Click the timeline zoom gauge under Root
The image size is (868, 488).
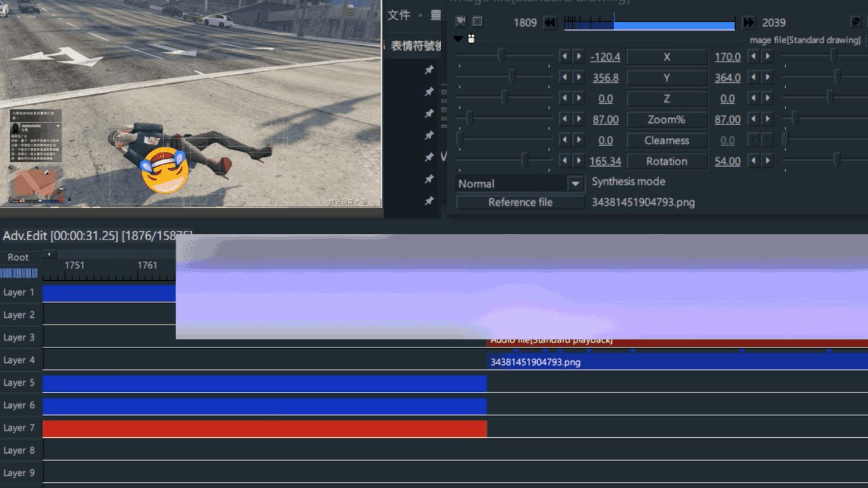point(19,273)
